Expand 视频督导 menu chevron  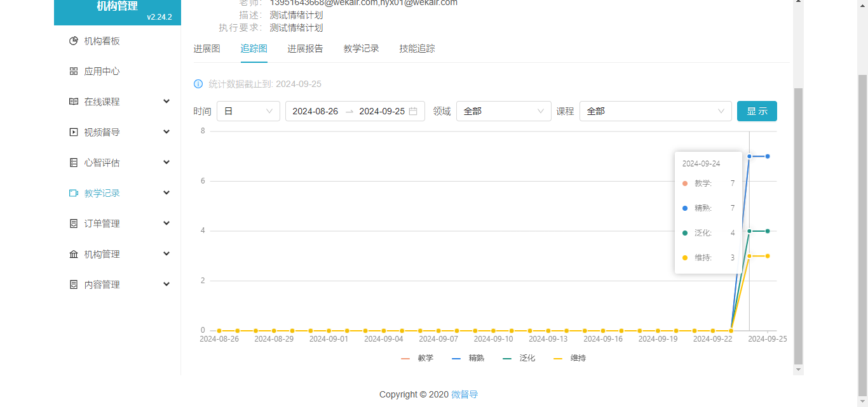click(x=166, y=132)
